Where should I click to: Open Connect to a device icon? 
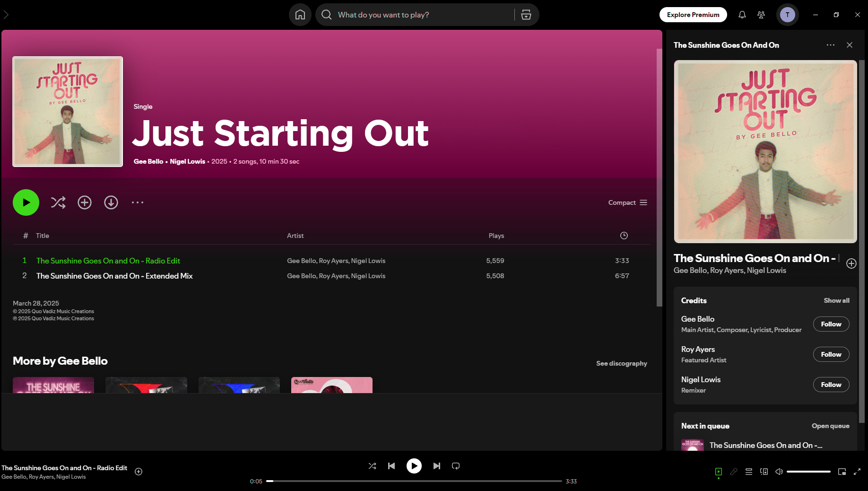coord(764,472)
